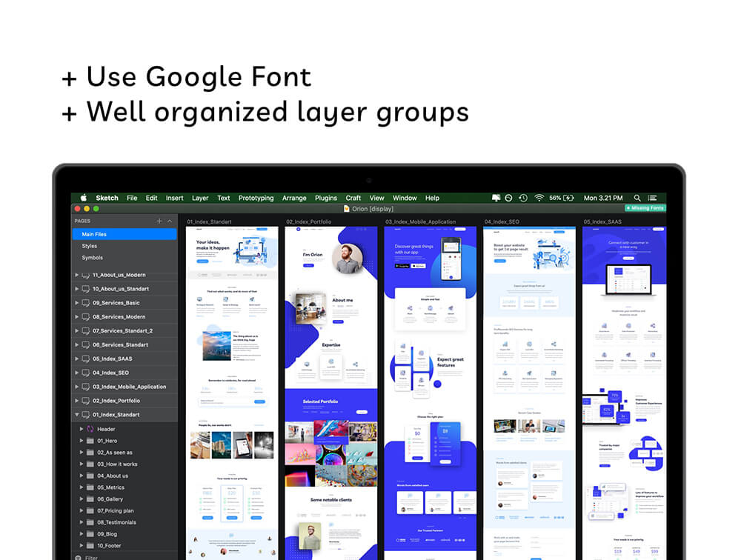Screen dimensions: 741x560
Task: Expand the 10_Footer layer group
Action: pyautogui.click(x=82, y=545)
